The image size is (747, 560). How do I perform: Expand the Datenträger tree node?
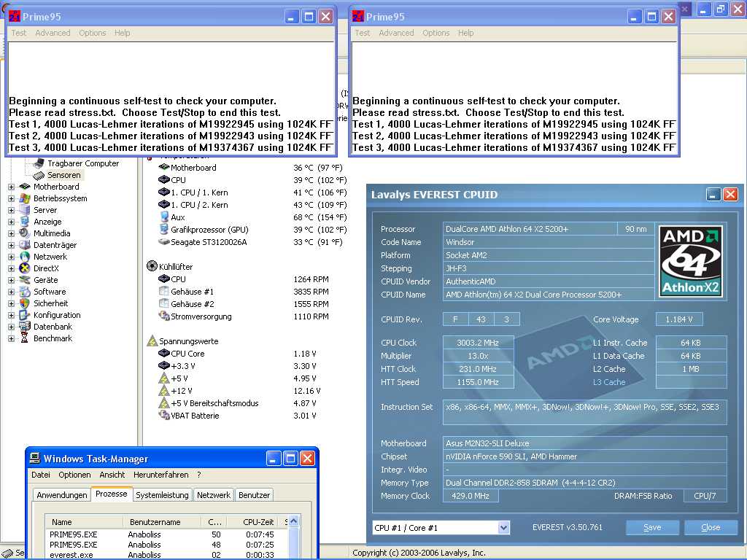tap(11, 245)
